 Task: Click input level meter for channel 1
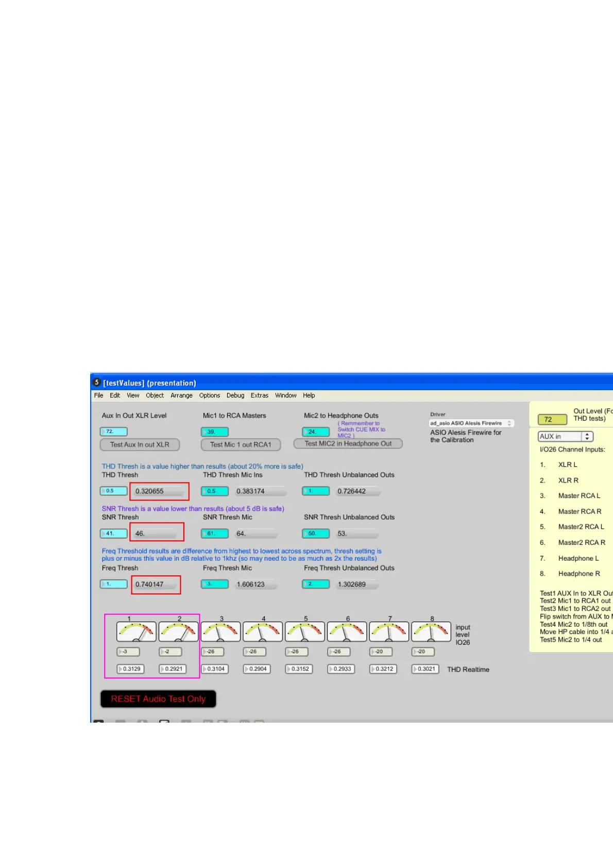pyautogui.click(x=137, y=631)
